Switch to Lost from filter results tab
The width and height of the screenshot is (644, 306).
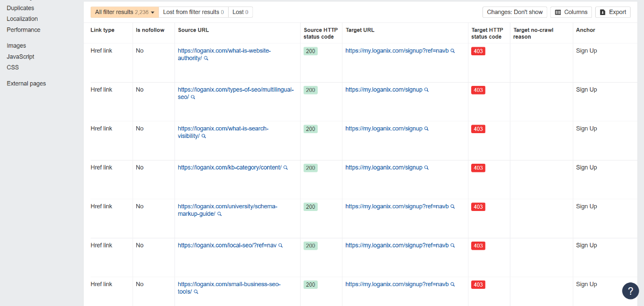click(193, 12)
